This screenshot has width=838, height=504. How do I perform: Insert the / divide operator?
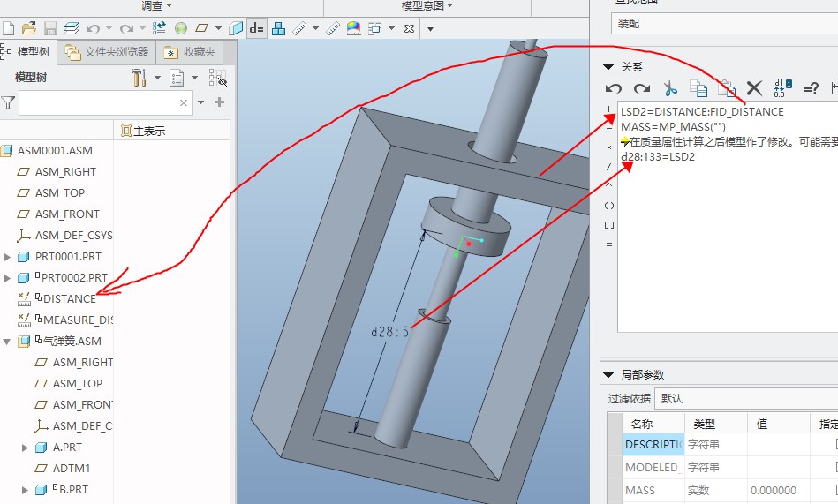pos(608,167)
